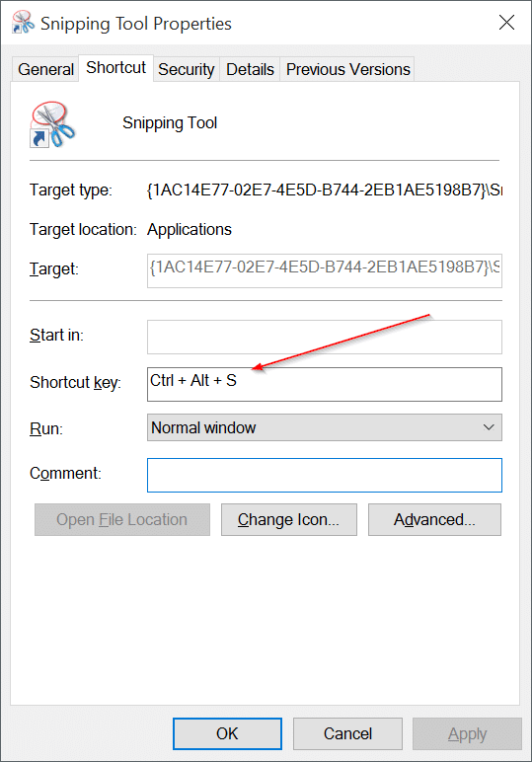
Task: Open the Previous Versions tab
Action: pos(347,69)
